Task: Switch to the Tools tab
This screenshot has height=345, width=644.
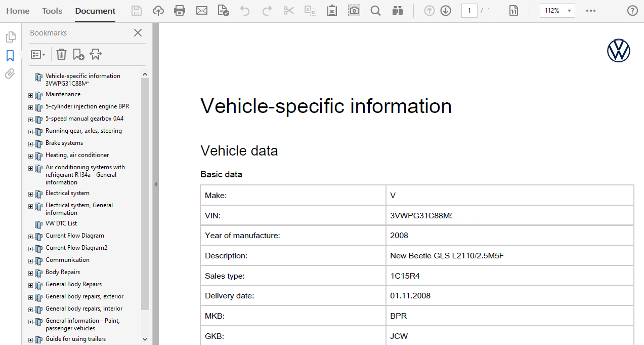Action: click(x=52, y=11)
